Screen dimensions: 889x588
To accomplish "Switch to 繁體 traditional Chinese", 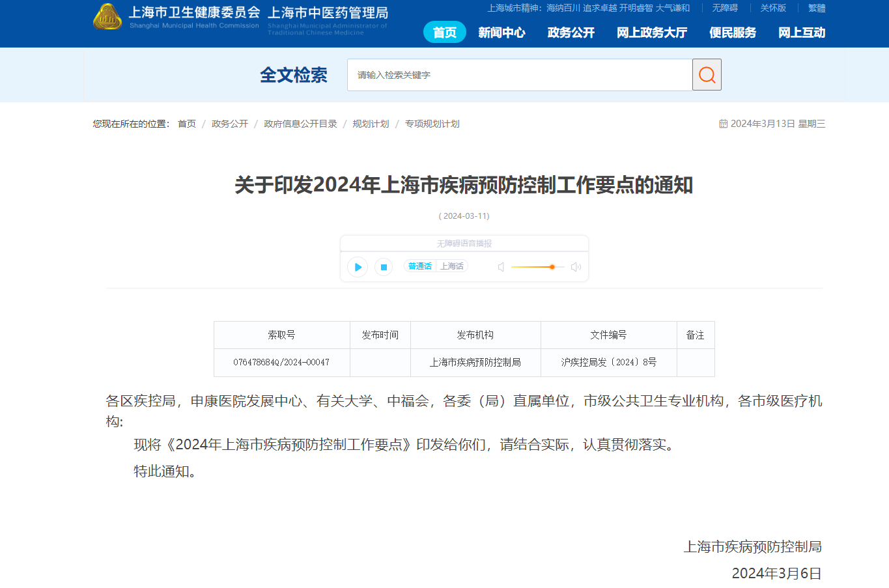I will point(817,8).
